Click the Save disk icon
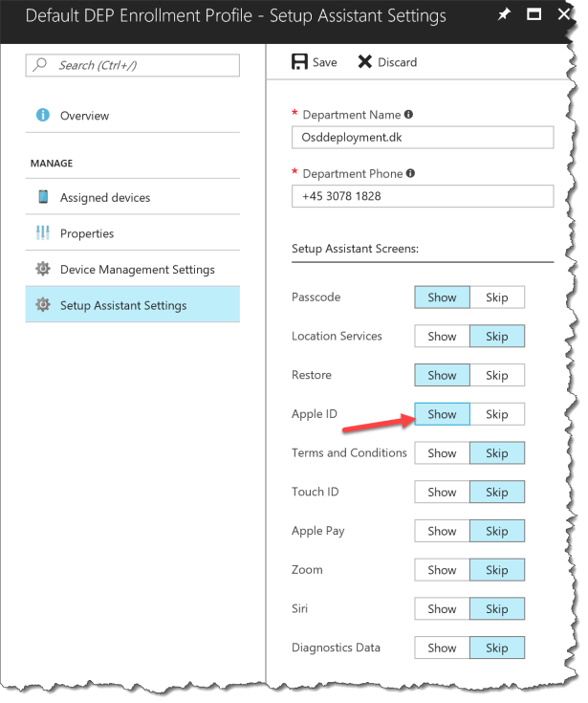This screenshot has height=703, width=588. pyautogui.click(x=299, y=62)
